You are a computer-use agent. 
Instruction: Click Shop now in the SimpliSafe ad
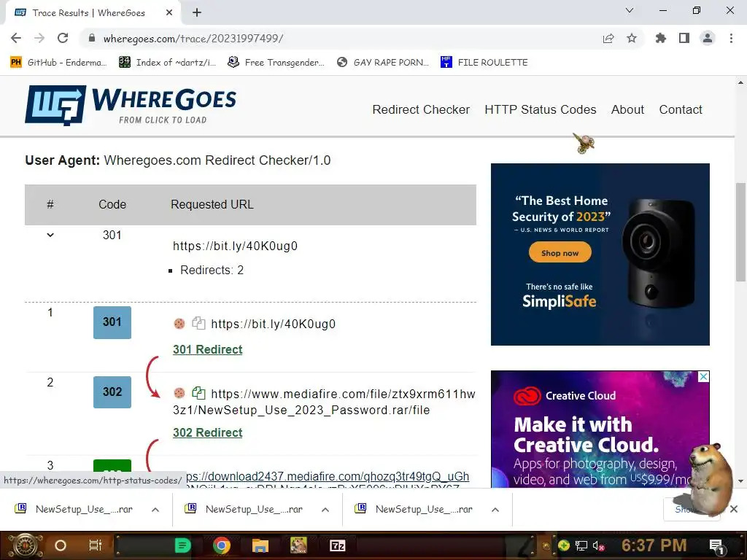560,253
